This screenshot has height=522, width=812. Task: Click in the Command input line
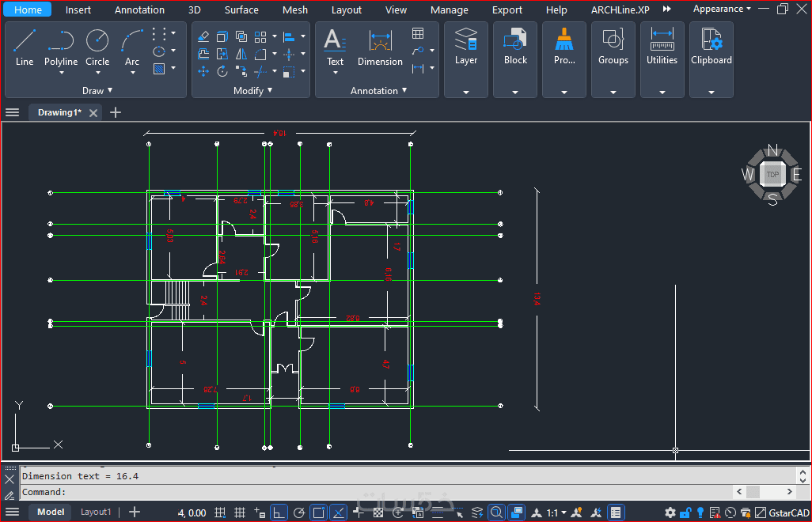pos(375,492)
